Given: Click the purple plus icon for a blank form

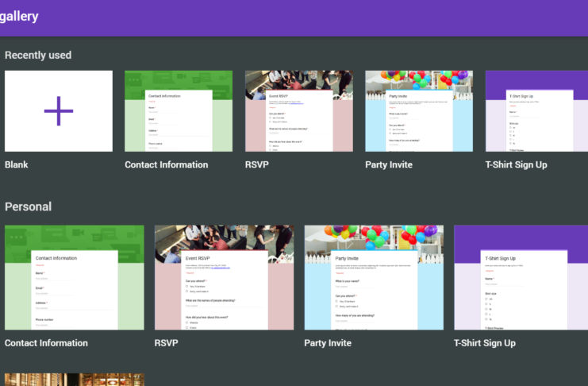Looking at the screenshot, I should [59, 111].
